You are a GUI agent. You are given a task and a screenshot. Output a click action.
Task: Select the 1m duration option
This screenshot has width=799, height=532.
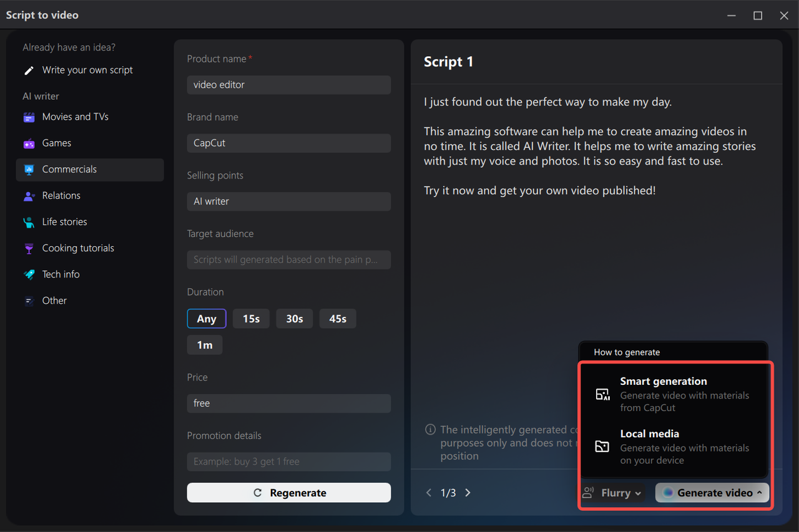(205, 344)
